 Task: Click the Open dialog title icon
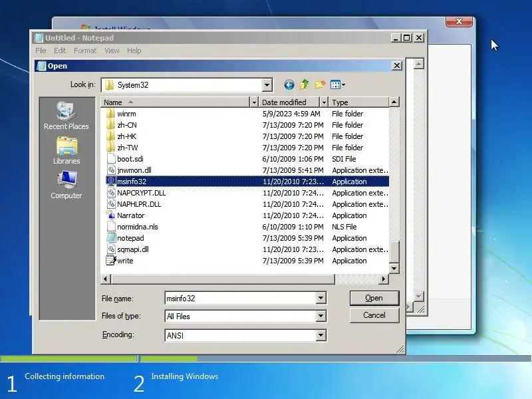coord(41,65)
